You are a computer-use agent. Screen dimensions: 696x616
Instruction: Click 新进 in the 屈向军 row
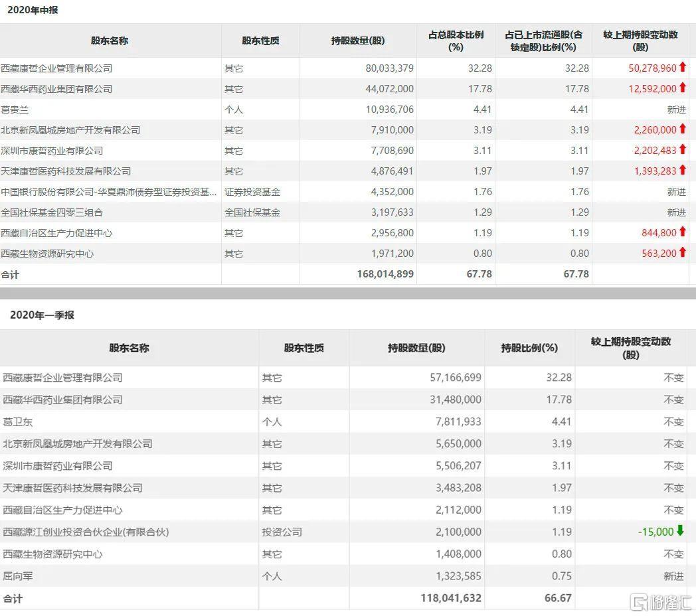pos(673,576)
